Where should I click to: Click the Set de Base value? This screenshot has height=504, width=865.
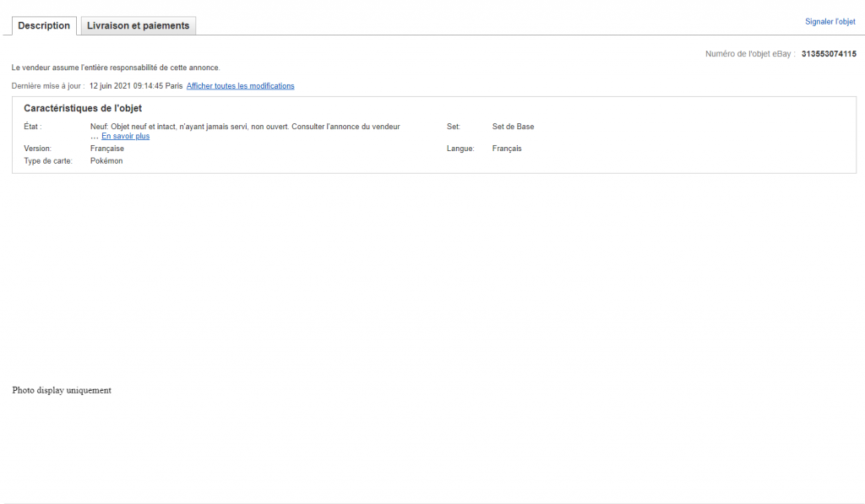[x=513, y=127]
